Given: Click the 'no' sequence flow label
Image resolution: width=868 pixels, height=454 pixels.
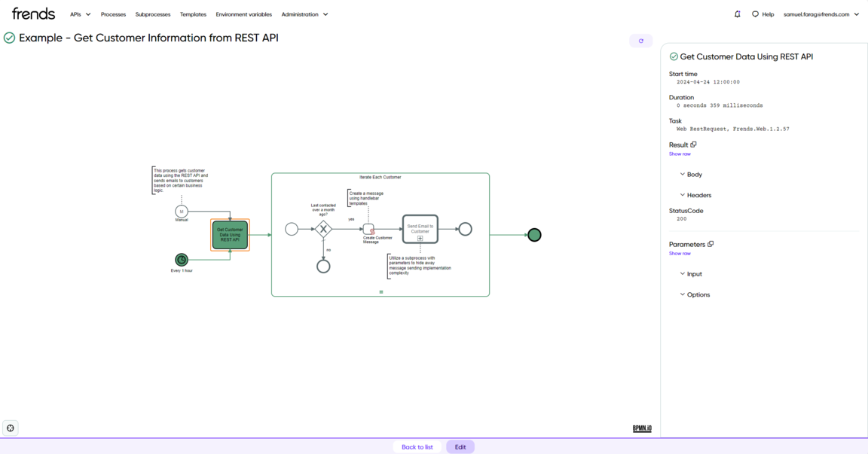Looking at the screenshot, I should click(x=329, y=250).
